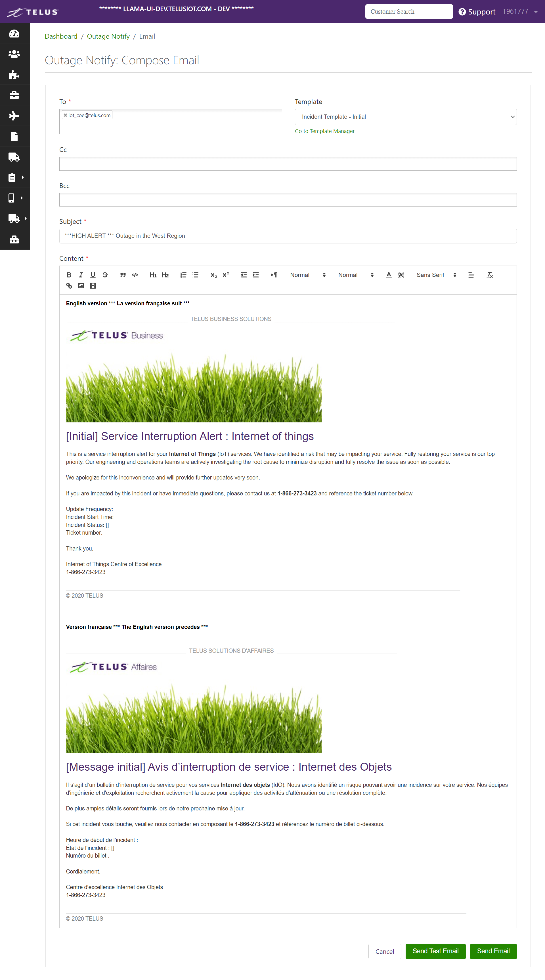This screenshot has width=545, height=980.
Task: Open the puzzle piece icon in sidebar
Action: click(14, 74)
